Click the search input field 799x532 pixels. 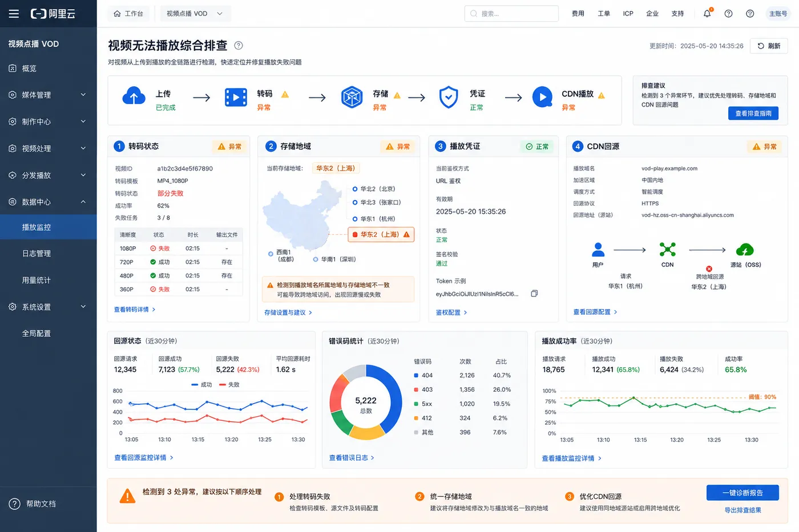(x=511, y=14)
